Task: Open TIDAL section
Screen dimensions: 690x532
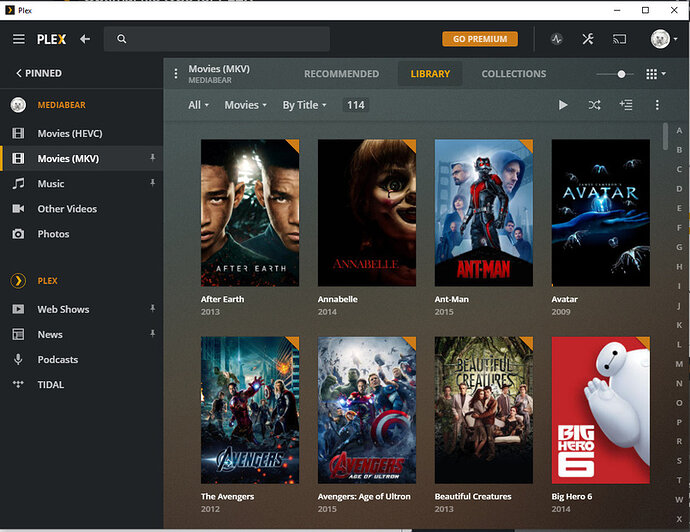Action: point(51,385)
